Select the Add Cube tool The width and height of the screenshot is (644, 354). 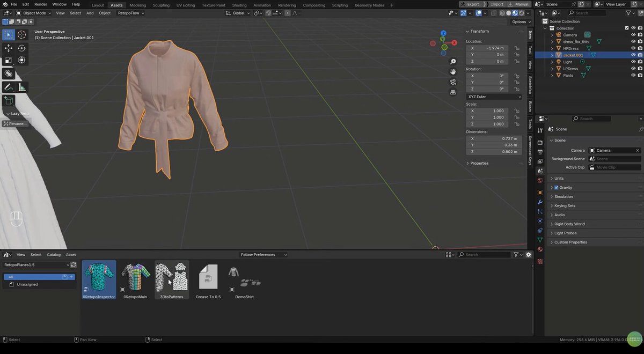click(9, 100)
